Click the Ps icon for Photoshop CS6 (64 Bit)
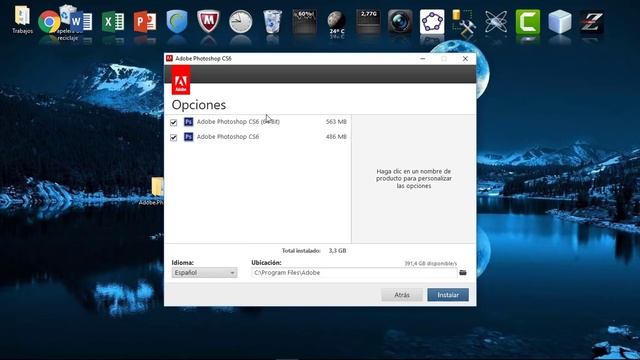Viewport: 640px width, 360px height. point(188,122)
